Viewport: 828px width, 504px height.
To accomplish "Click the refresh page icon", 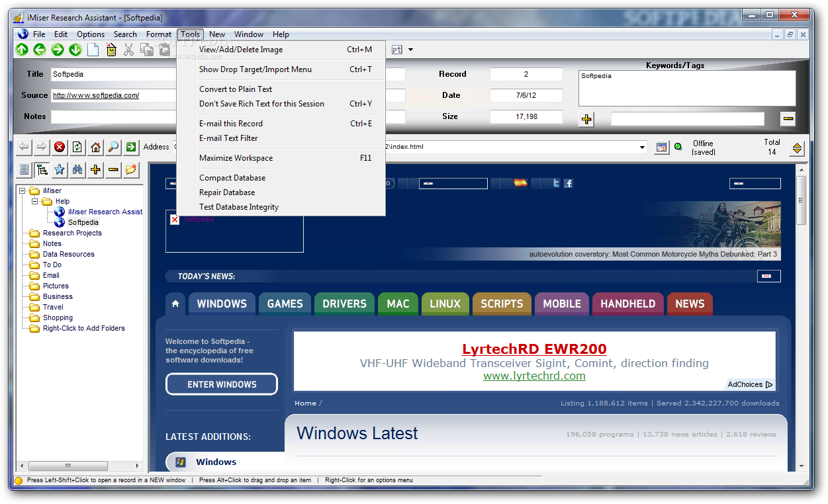I will point(77,147).
